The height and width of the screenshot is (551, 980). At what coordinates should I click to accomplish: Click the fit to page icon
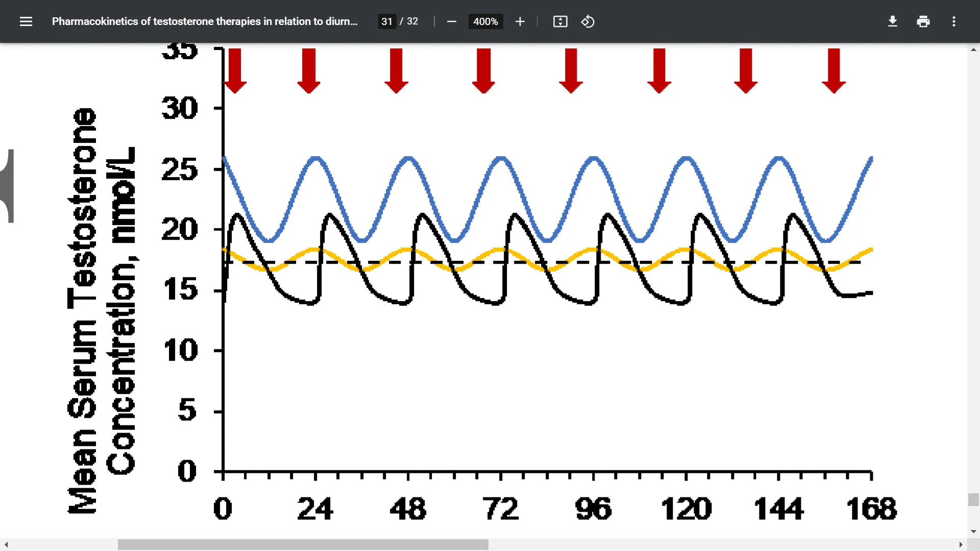pyautogui.click(x=560, y=21)
